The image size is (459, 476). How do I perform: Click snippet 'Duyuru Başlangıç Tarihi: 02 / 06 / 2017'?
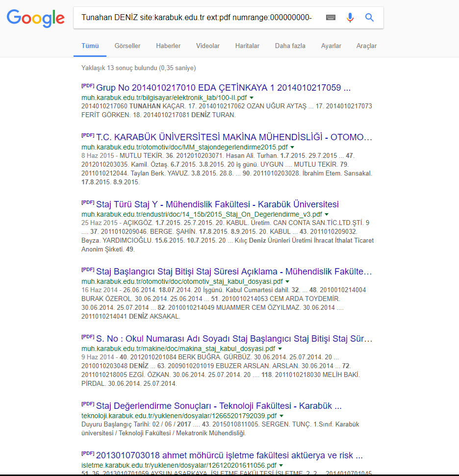136,425
